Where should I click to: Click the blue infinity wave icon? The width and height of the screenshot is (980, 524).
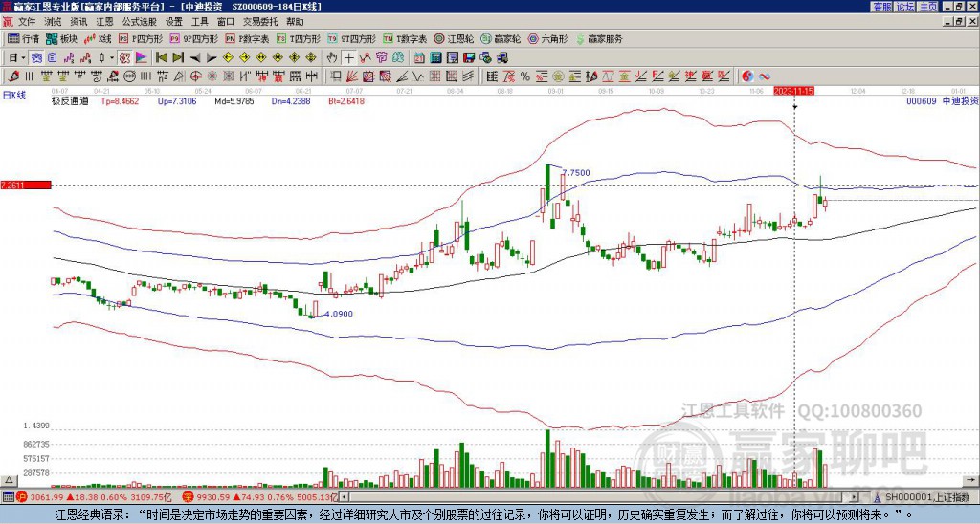pos(765,76)
